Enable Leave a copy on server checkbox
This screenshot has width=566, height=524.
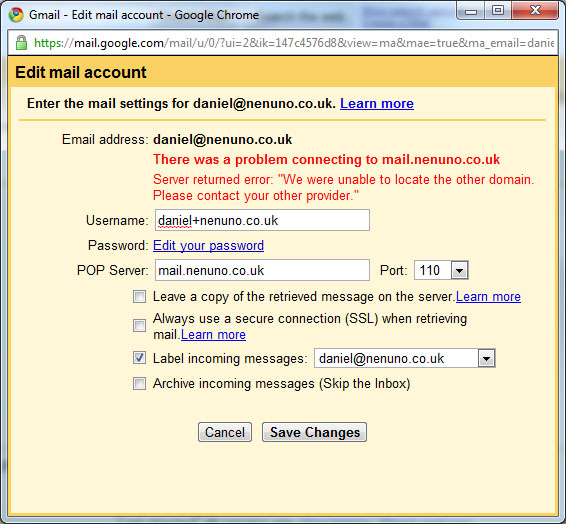(139, 297)
